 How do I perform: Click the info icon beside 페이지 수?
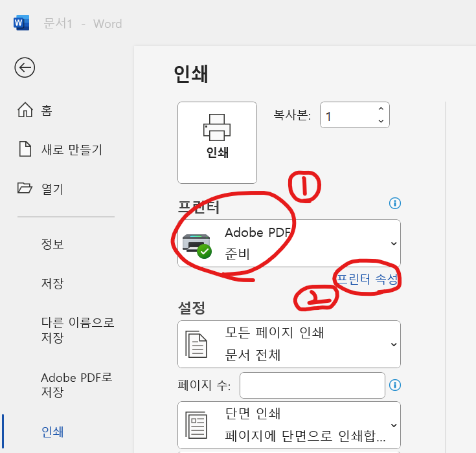(x=394, y=385)
